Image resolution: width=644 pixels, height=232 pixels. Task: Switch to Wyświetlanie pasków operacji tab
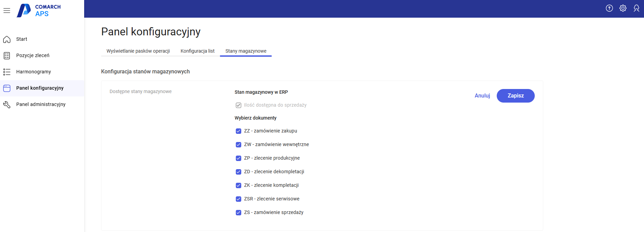pyautogui.click(x=138, y=51)
